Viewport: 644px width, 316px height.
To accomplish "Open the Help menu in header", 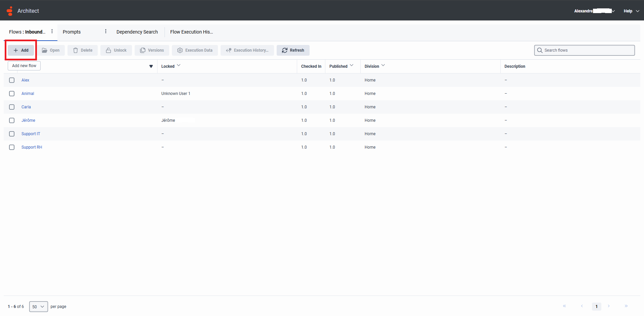I will (631, 11).
